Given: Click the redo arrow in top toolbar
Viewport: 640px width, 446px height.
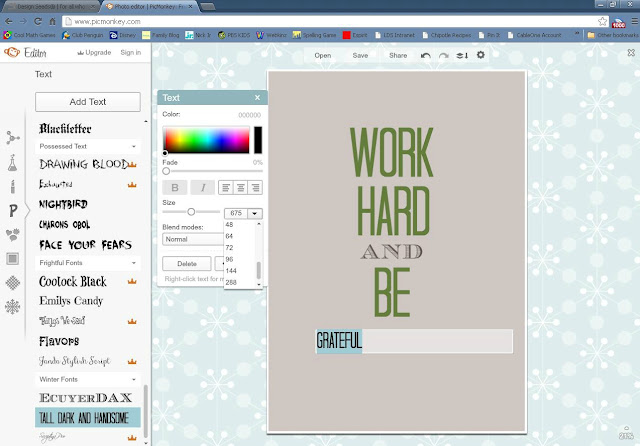Looking at the screenshot, I should 444,55.
